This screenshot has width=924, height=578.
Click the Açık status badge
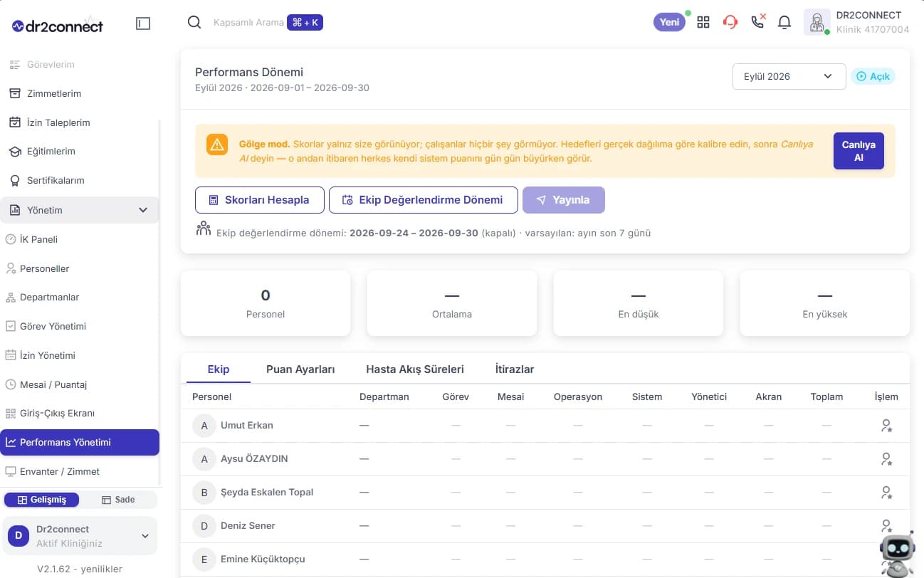pos(873,77)
